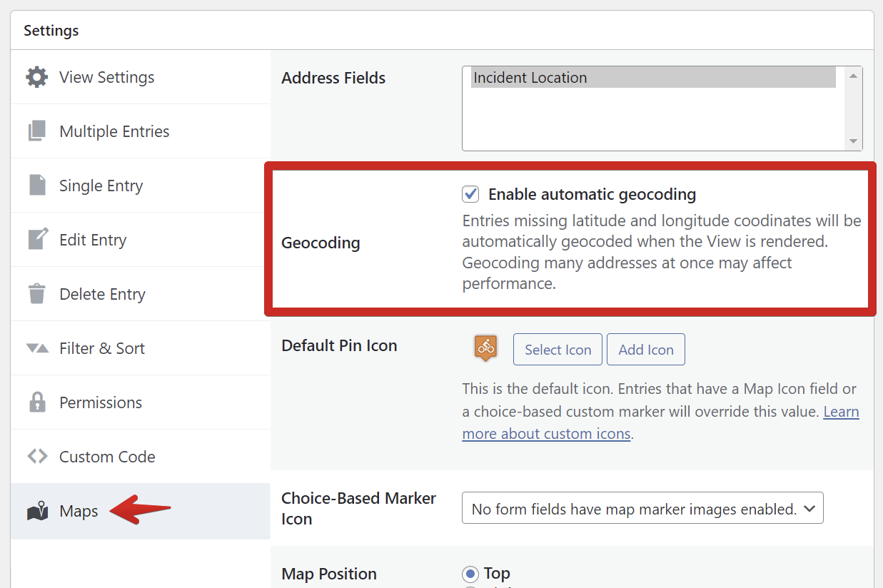The image size is (883, 588).
Task: Click the Permissions padlock icon
Action: [x=37, y=402]
